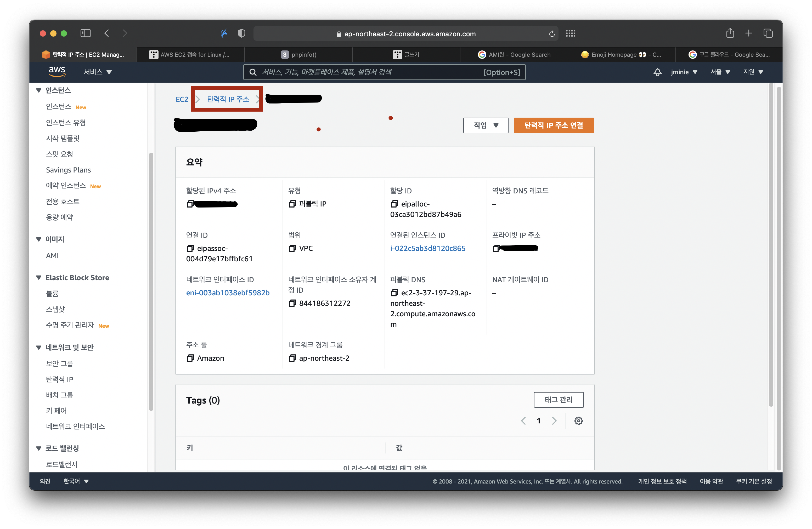812x529 pixels.
Task: Copy the public IP type value
Action: point(292,204)
